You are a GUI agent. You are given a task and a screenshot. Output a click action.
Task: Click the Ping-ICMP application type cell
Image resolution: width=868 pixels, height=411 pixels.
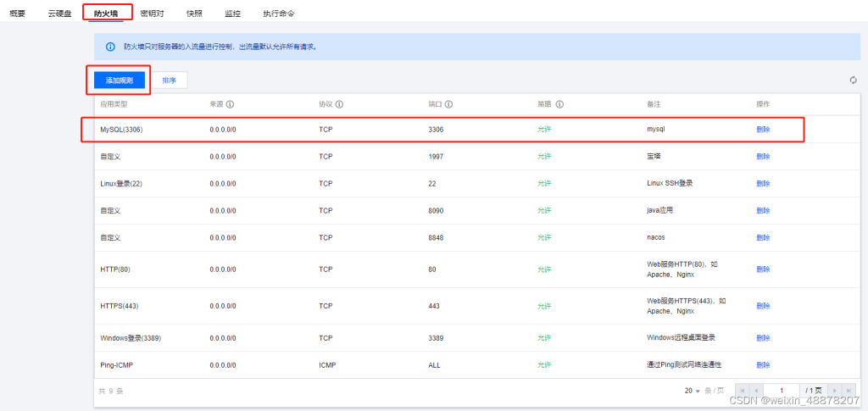(115, 365)
